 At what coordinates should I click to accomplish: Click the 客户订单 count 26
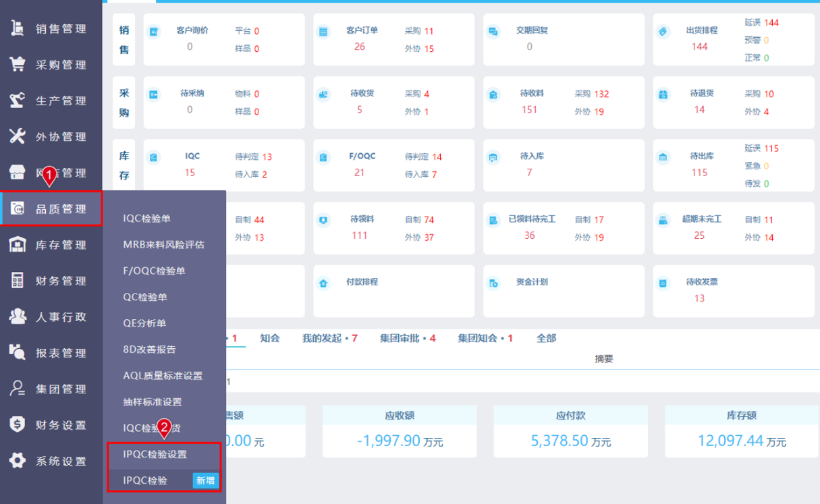(x=360, y=47)
